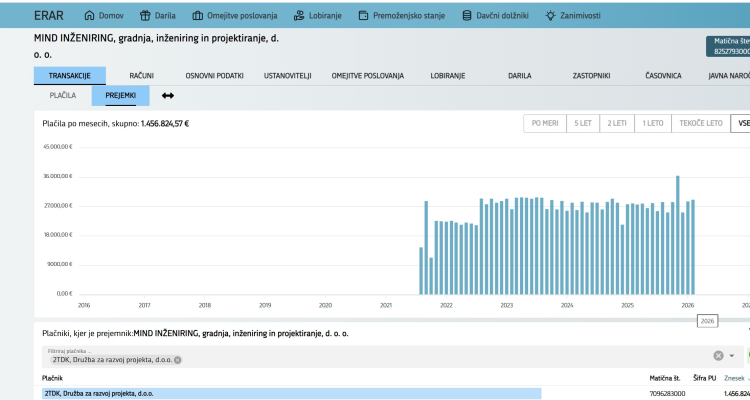
Task: Switch to the RAČUNI tab
Action: pyautogui.click(x=142, y=76)
